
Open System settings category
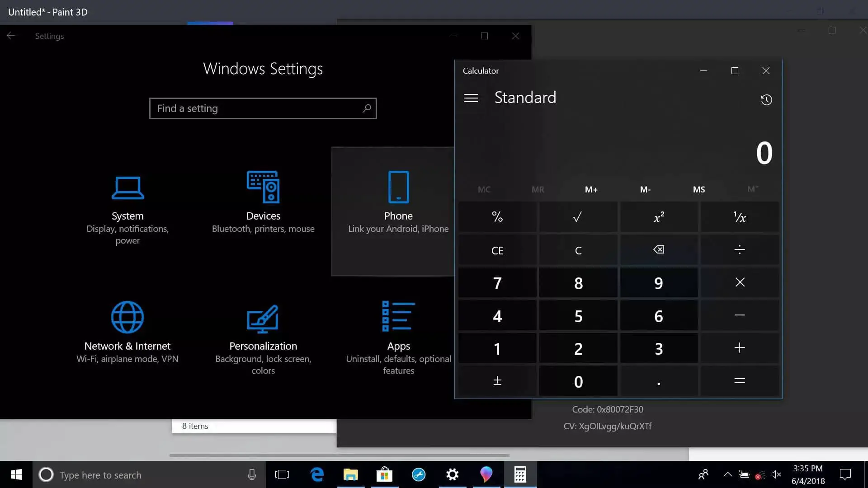point(127,211)
